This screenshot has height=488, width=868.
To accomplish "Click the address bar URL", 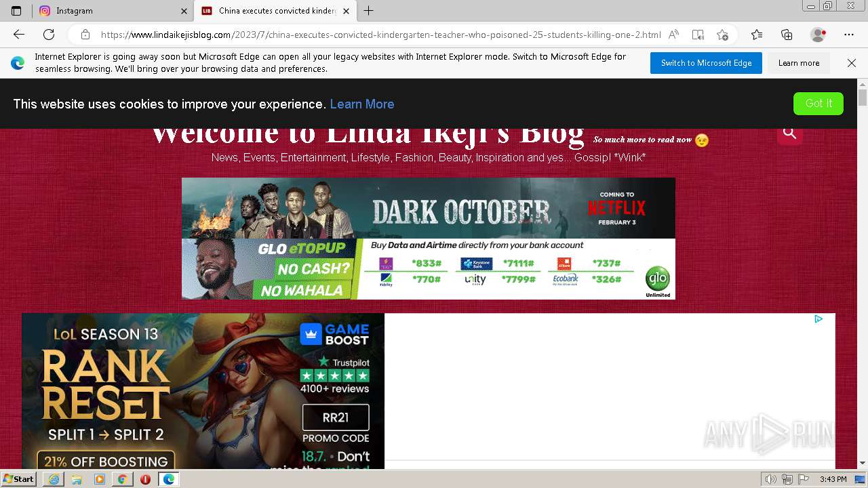I will coord(380,35).
